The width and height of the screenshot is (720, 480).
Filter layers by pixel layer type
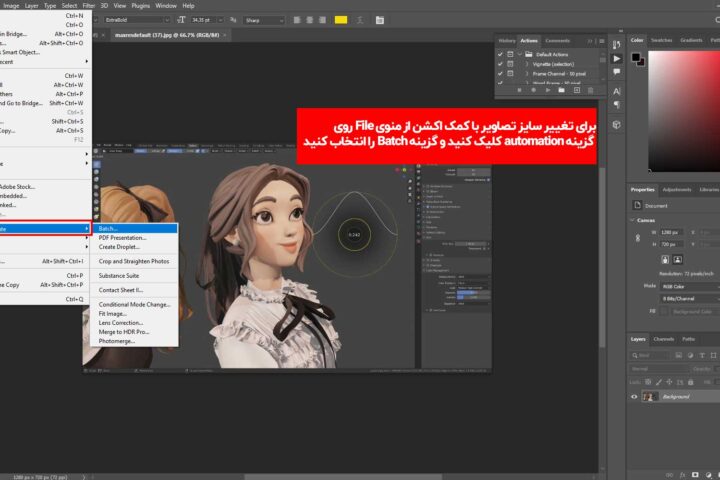(x=679, y=355)
